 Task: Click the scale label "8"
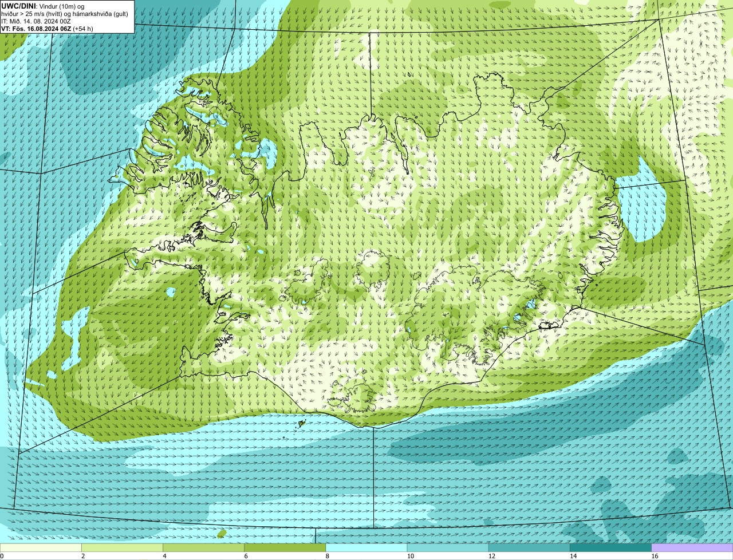click(328, 556)
